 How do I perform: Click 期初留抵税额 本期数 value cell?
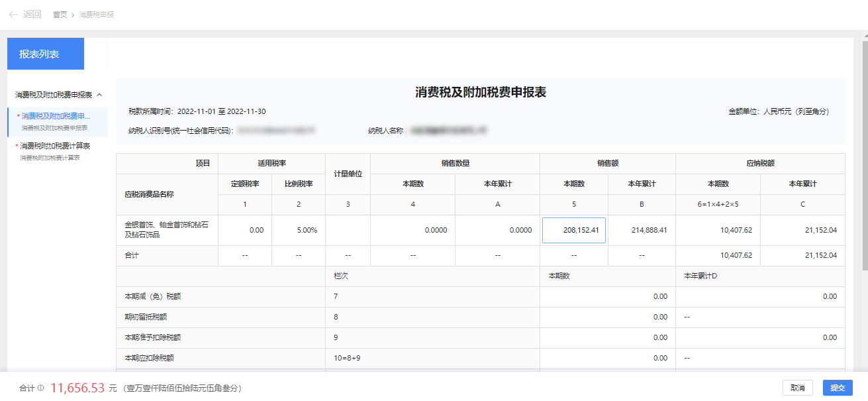607,317
